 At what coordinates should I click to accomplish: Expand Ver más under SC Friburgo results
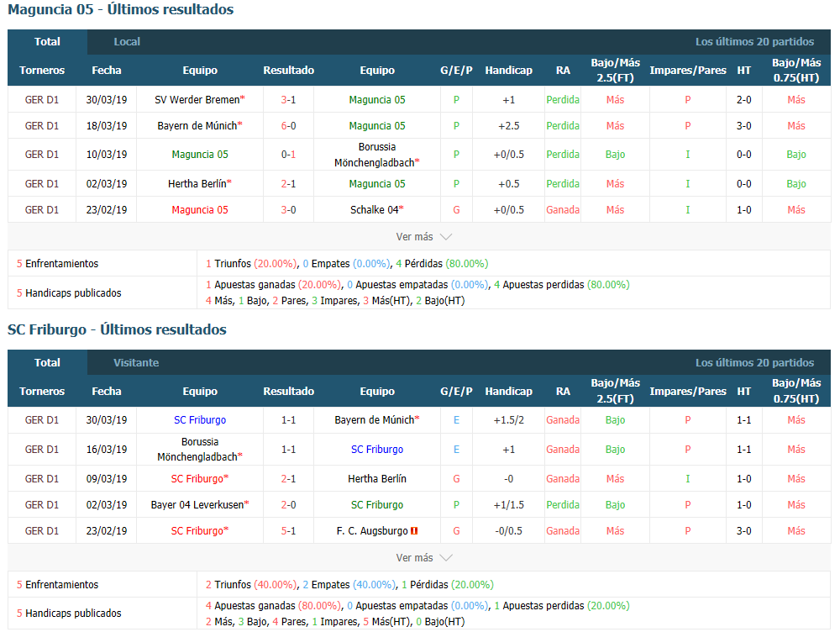423,557
